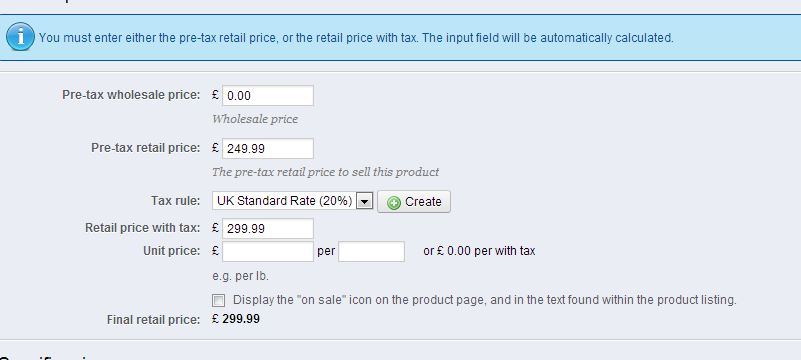Viewport: 801px width, 360px height.
Task: Select the Retail price with tax field
Action: [x=268, y=228]
